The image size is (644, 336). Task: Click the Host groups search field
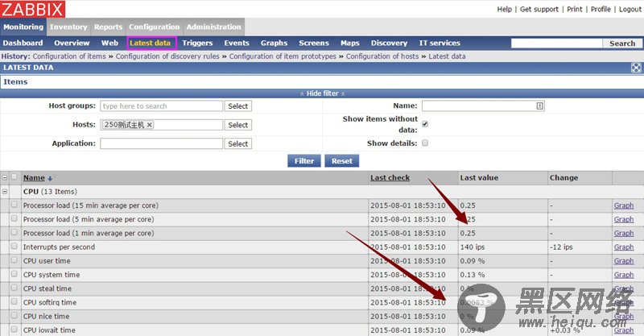(x=162, y=106)
